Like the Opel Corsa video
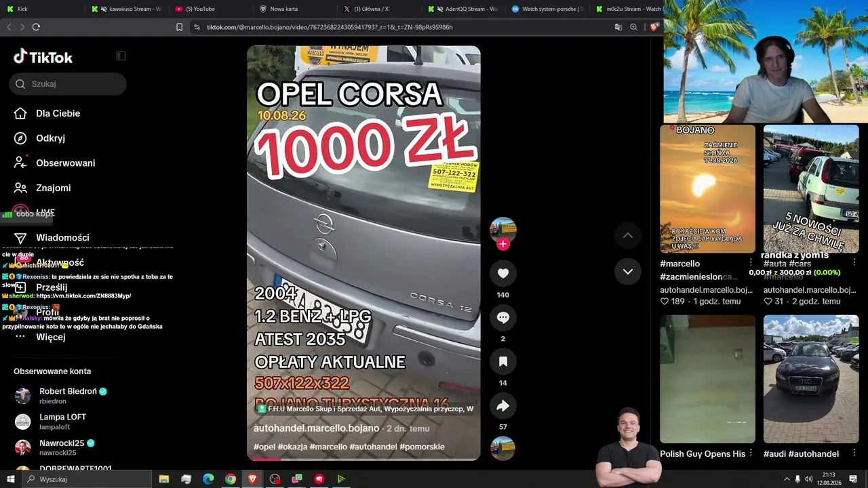This screenshot has width=868, height=488. (x=503, y=273)
